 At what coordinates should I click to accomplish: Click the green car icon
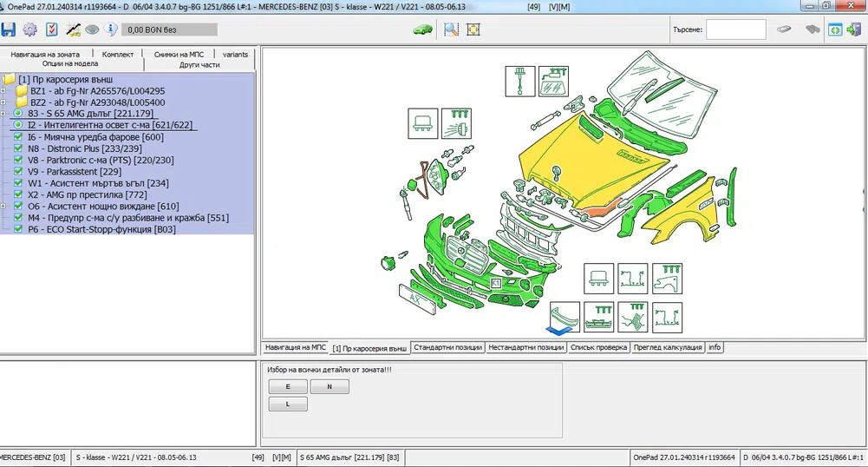pos(423,29)
